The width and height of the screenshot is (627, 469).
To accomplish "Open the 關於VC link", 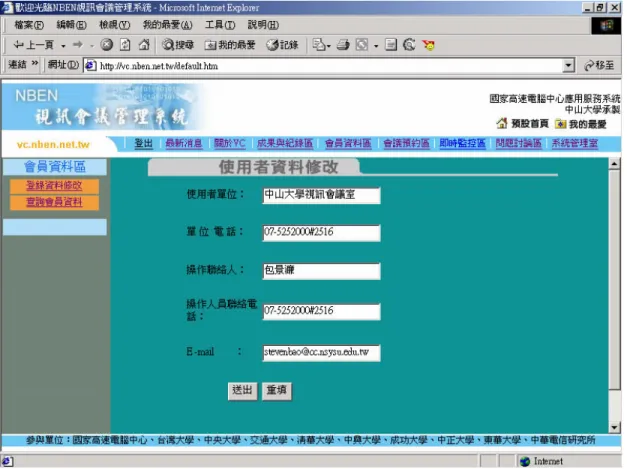I will tap(230, 143).
